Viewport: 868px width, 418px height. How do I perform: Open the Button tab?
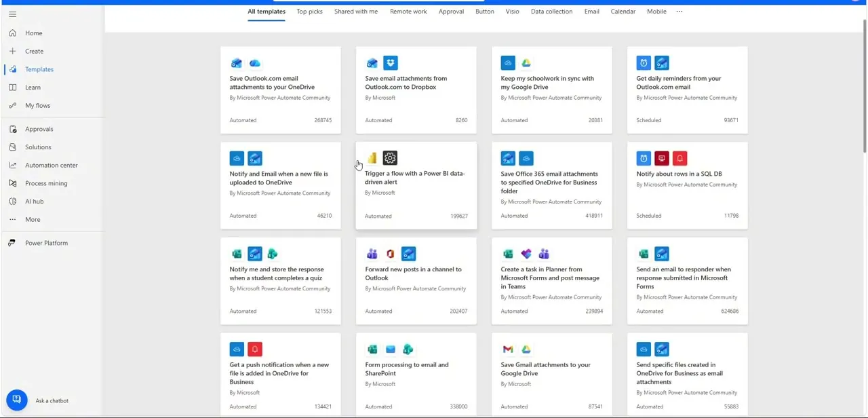485,12
